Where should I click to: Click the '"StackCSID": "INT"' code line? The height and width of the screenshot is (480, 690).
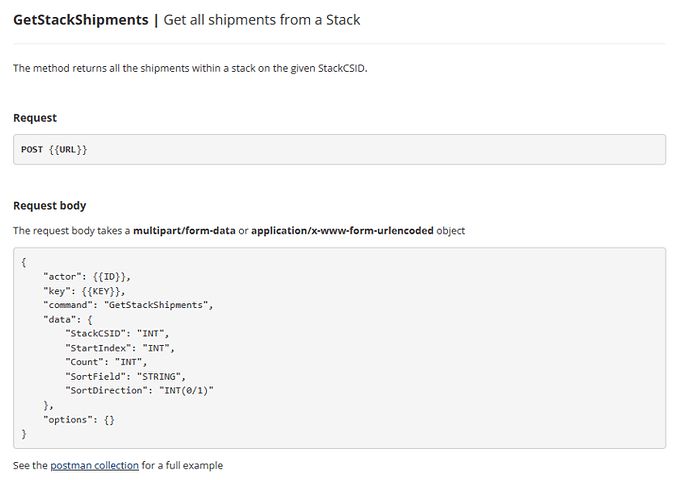(117, 333)
